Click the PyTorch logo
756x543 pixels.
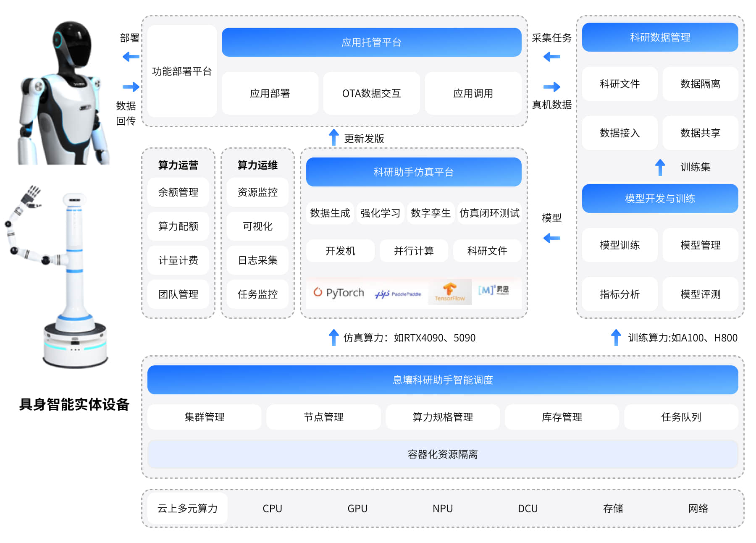(x=339, y=292)
